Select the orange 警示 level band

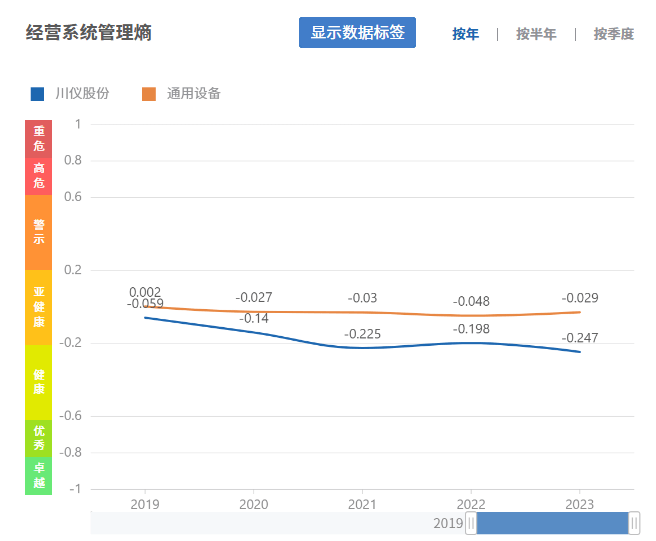(38, 232)
